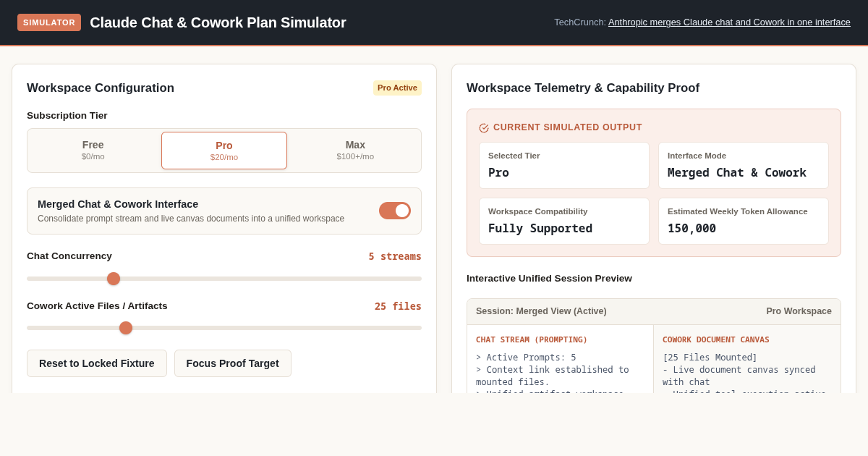Image resolution: width=868 pixels, height=456 pixels.
Task: Click the '5 streams' value
Action: (395, 256)
